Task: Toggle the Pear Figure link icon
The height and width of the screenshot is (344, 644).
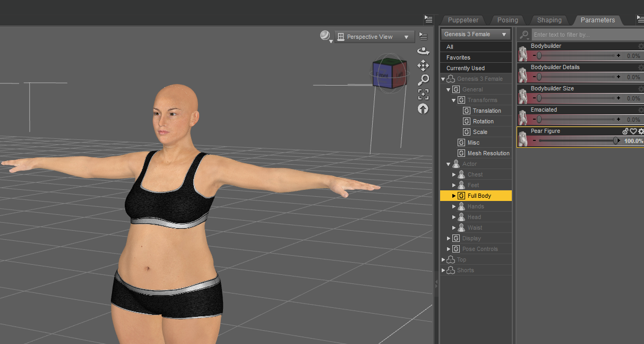Action: click(625, 131)
